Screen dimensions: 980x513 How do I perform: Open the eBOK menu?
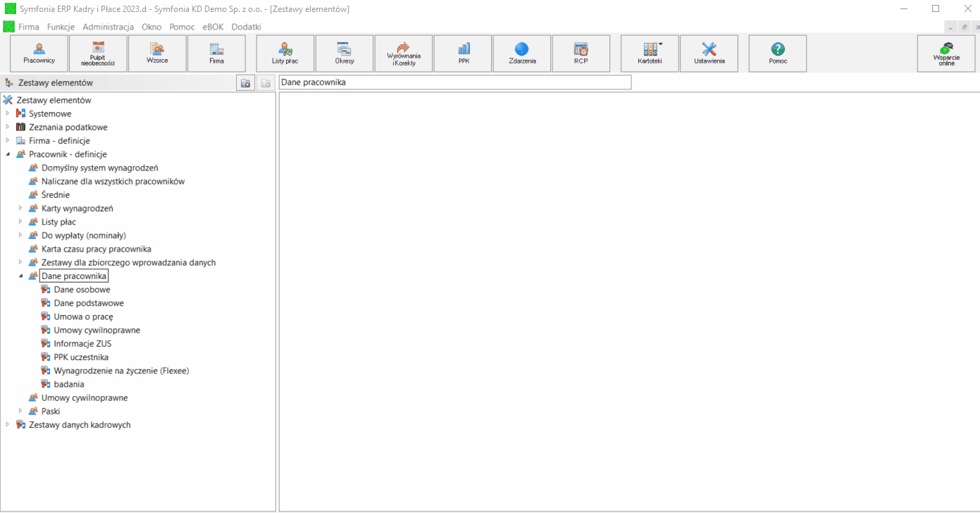click(x=213, y=27)
